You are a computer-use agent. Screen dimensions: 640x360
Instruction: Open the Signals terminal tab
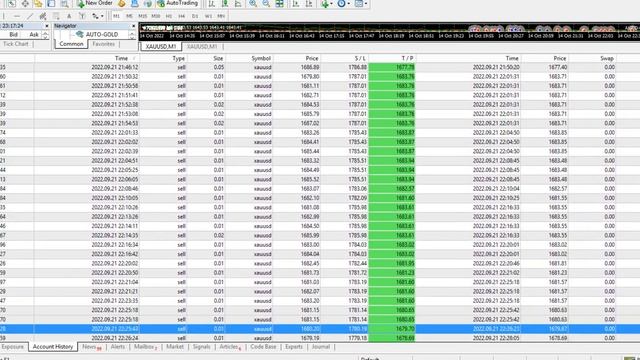(x=202, y=347)
